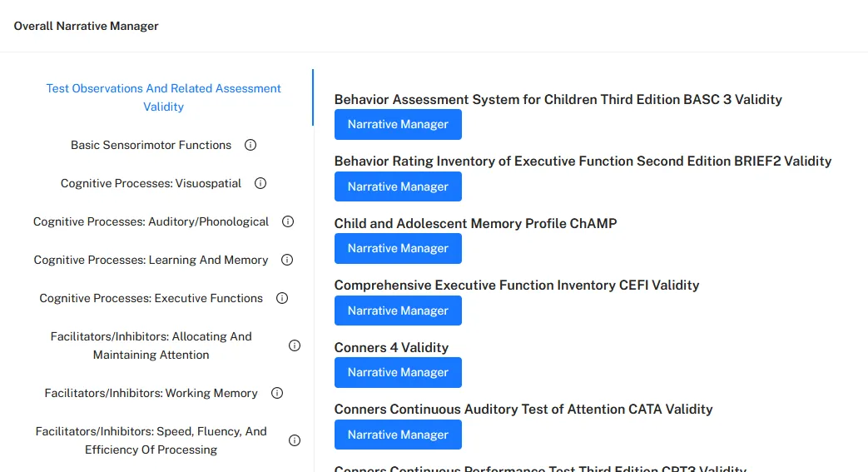Click info icon beside Learning And Memory

tap(287, 260)
